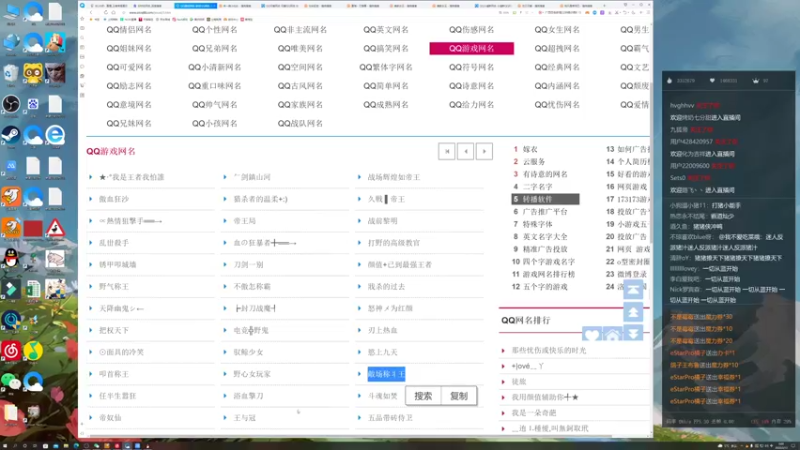Viewport: 800px width, 450px height.
Task: Click the browser address bar
Action: click(306, 12)
